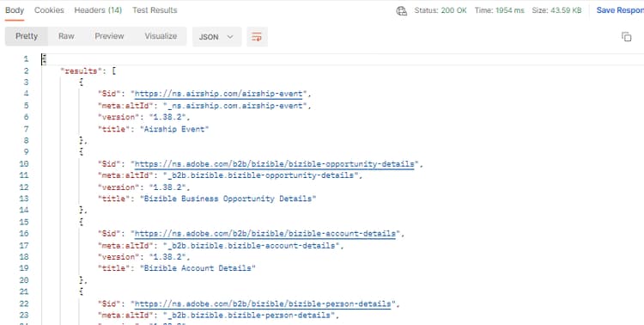The height and width of the screenshot is (325, 644).
Task: Open the ns.airship.com/airship-event link
Action: point(218,94)
